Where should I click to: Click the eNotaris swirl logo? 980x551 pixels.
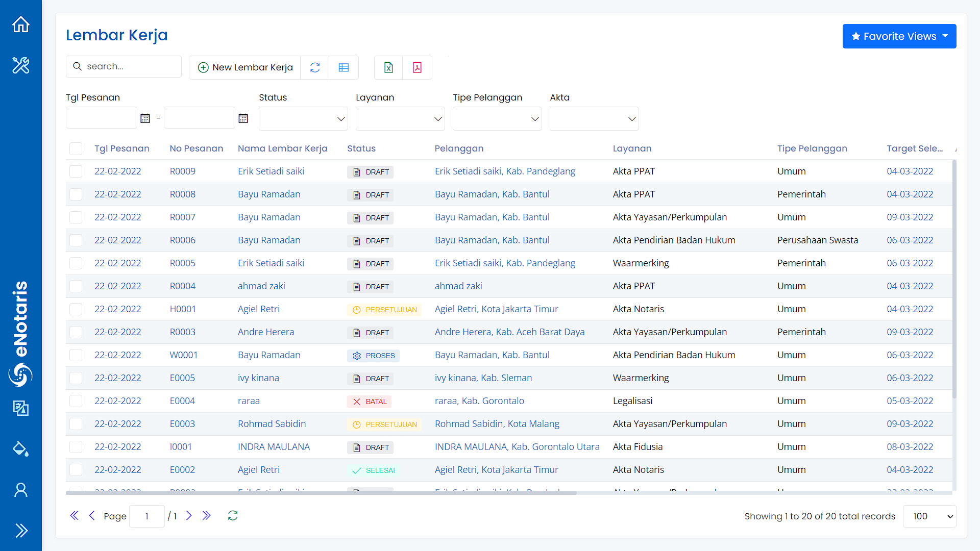(x=20, y=375)
